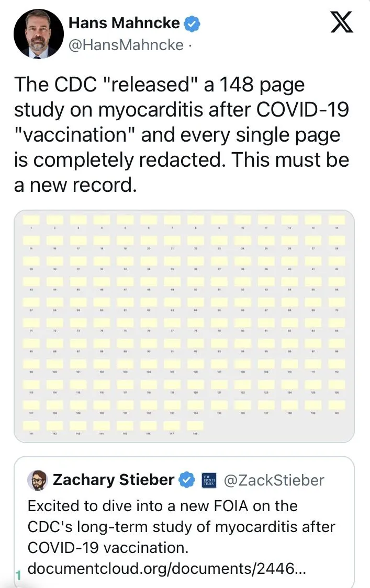Select redacted page 1 thumbnail

(31, 221)
